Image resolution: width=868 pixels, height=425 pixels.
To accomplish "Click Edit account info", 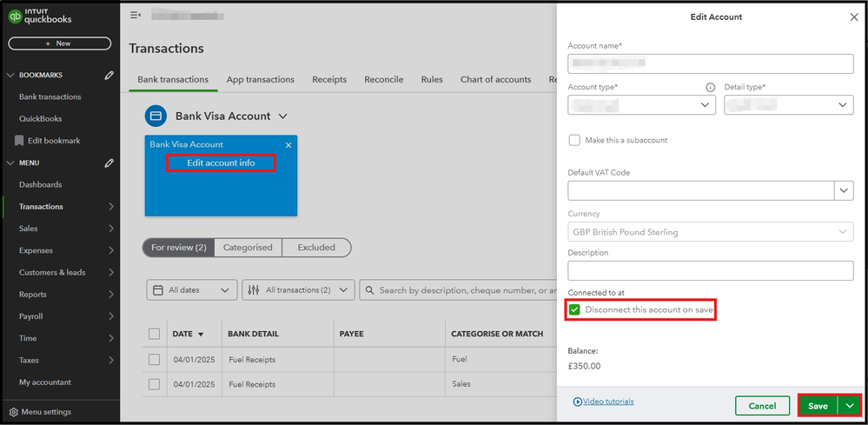I will point(221,163).
